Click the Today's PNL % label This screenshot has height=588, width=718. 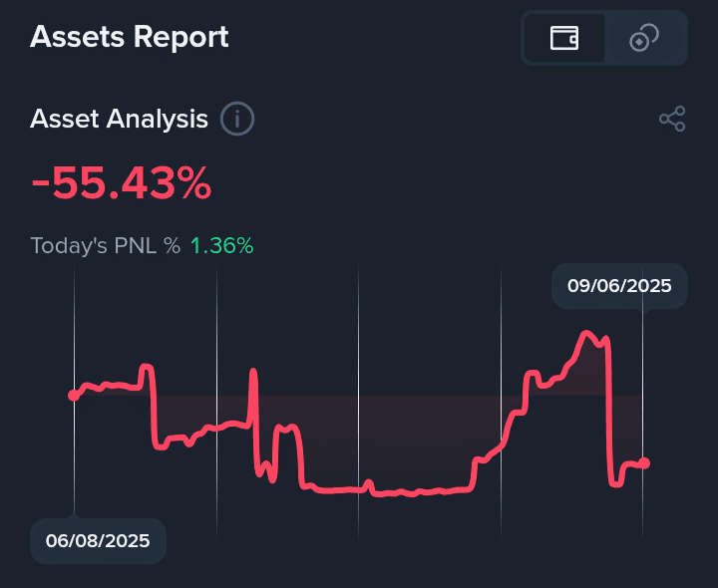click(x=106, y=246)
